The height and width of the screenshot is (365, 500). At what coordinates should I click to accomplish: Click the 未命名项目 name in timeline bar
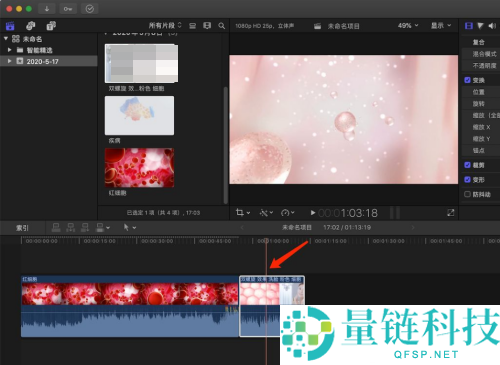point(297,227)
